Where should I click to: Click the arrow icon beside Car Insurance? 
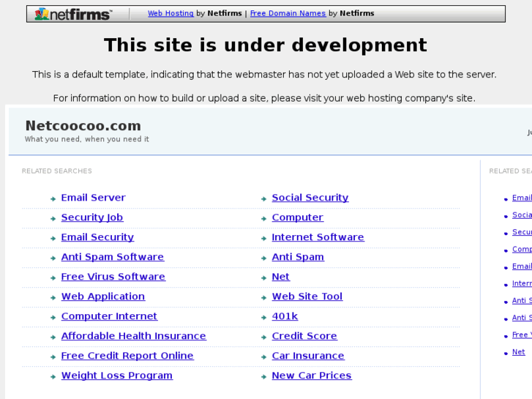pyautogui.click(x=264, y=357)
